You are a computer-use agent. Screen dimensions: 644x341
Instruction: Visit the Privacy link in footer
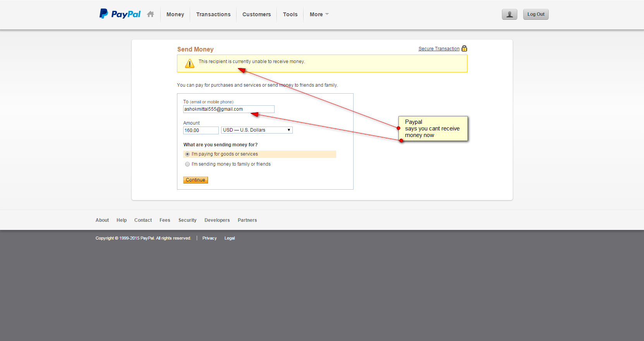click(x=209, y=238)
